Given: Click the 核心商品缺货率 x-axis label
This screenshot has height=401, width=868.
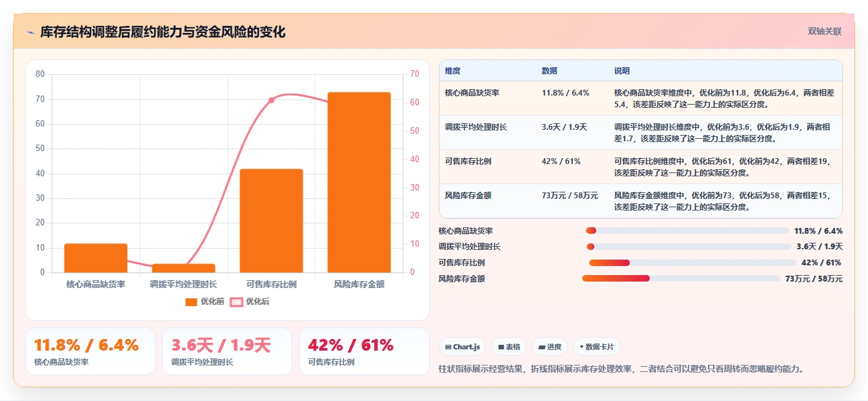Looking at the screenshot, I should click(96, 284).
